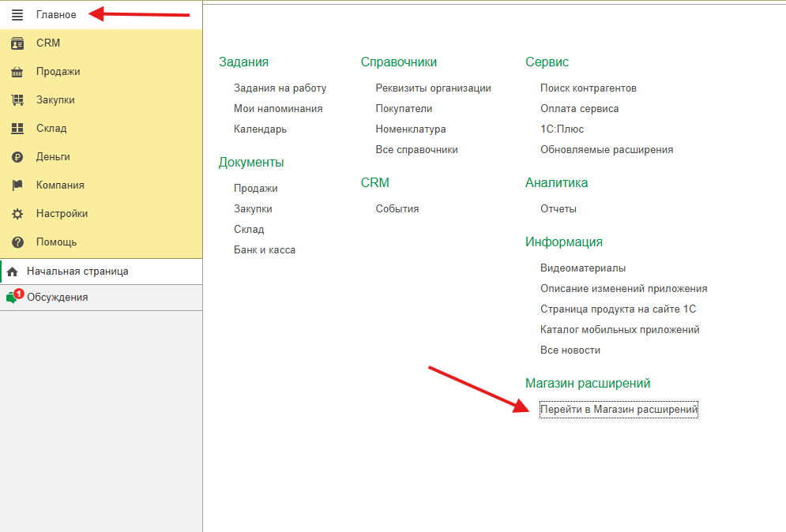Click the hamburger menu icon next to Главное
The image size is (786, 532).
coord(17,15)
